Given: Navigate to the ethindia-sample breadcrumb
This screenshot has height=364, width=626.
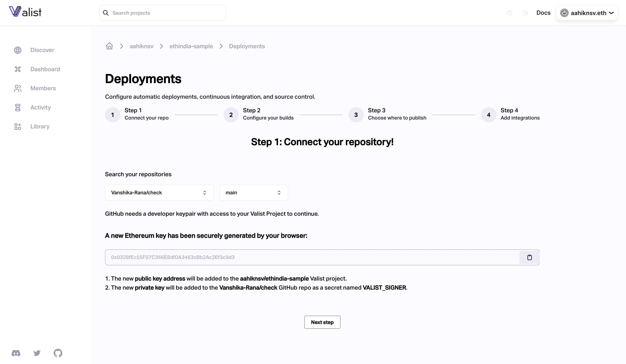Looking at the screenshot, I should pos(191,46).
